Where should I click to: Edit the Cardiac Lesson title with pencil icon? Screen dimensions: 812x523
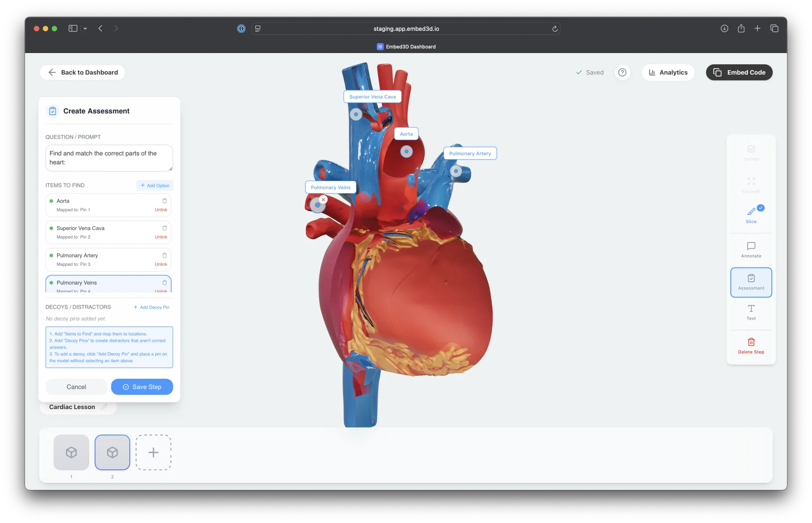104,407
